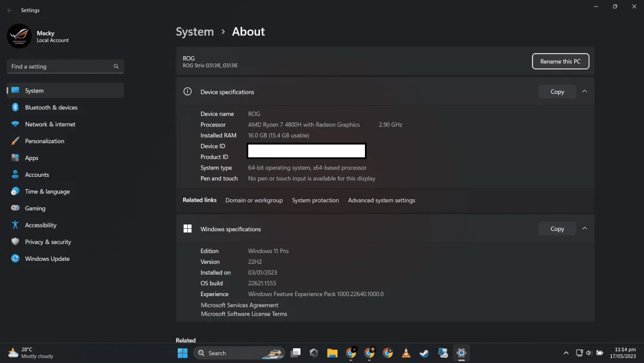The image size is (644, 363).
Task: Click the Rename this PC button
Action: (560, 61)
